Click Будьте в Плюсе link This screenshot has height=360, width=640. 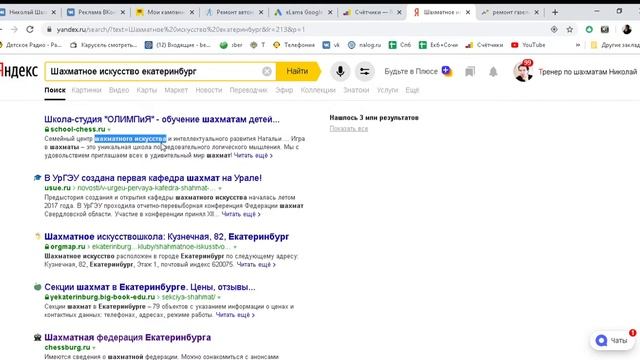tap(418, 71)
